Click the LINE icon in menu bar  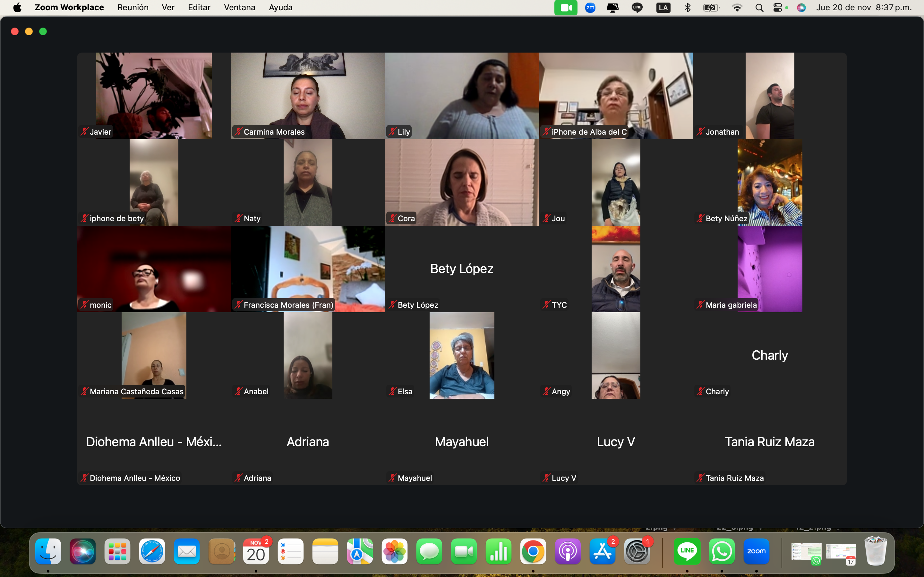[x=637, y=8]
